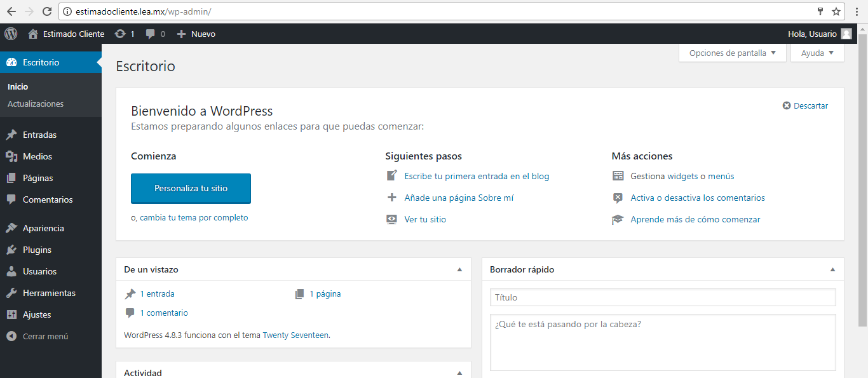Click the plus icon beside Añade una página
This screenshot has width=868, height=378.
click(391, 198)
